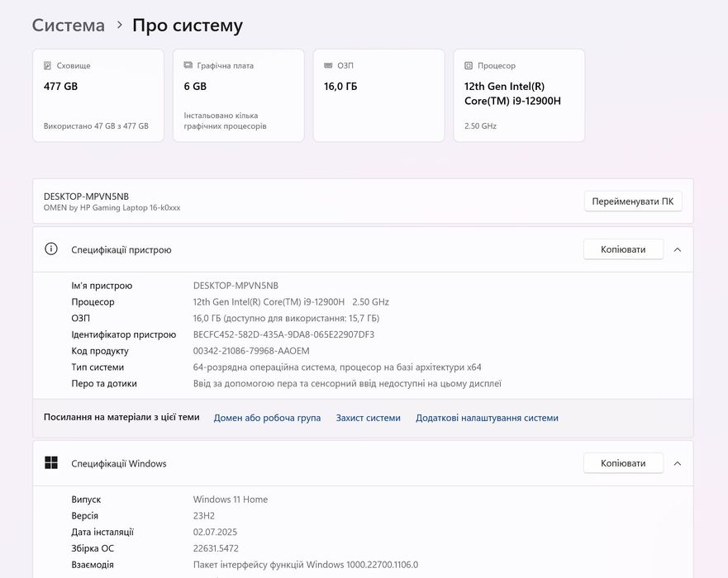Open Додаткові налаштування системи link
The height and width of the screenshot is (578, 728).
click(x=487, y=418)
